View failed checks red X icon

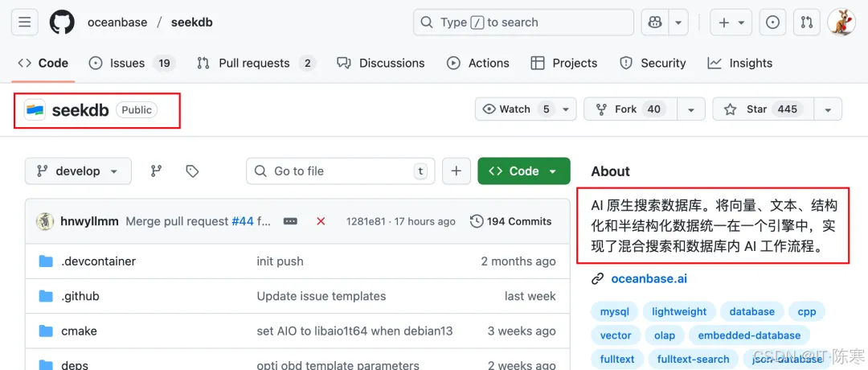pyautogui.click(x=321, y=221)
